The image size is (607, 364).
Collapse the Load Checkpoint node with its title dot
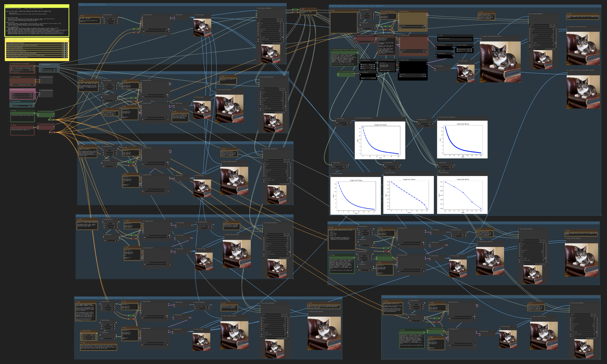tap(11, 77)
